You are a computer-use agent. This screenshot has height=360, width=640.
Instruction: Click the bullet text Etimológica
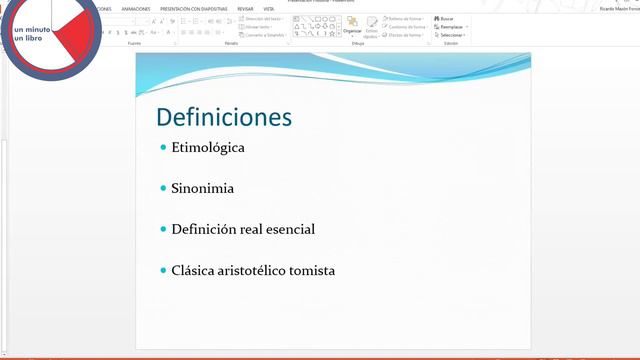click(x=208, y=148)
